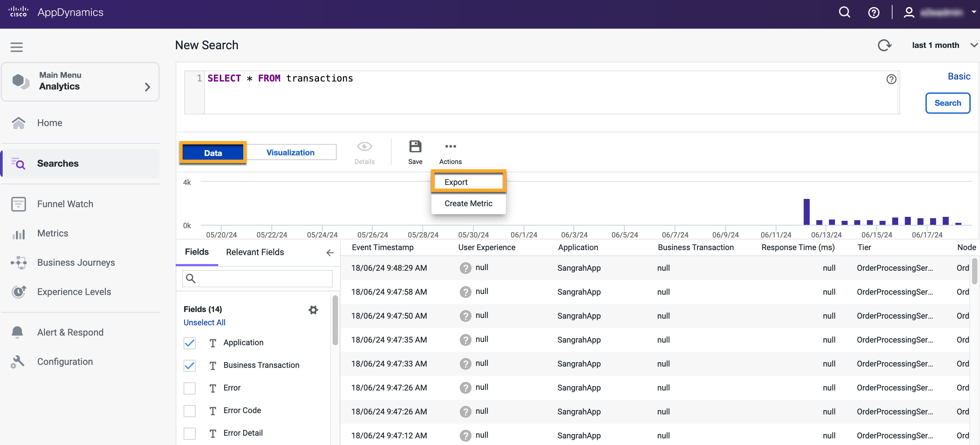Click the Business Transaction column header

point(696,247)
